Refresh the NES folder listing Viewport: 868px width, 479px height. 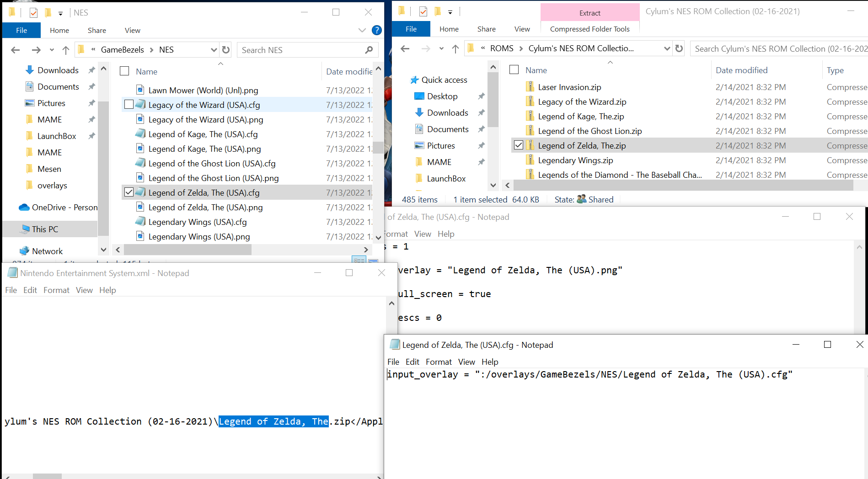click(x=226, y=50)
